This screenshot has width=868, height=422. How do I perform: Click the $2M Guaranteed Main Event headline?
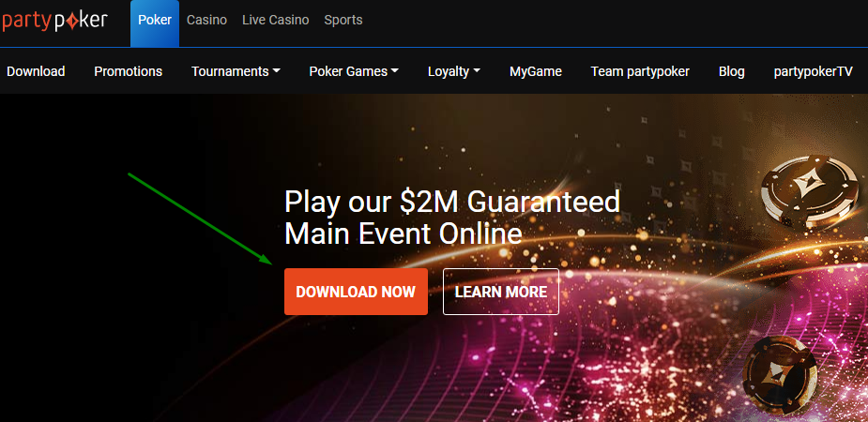452,218
